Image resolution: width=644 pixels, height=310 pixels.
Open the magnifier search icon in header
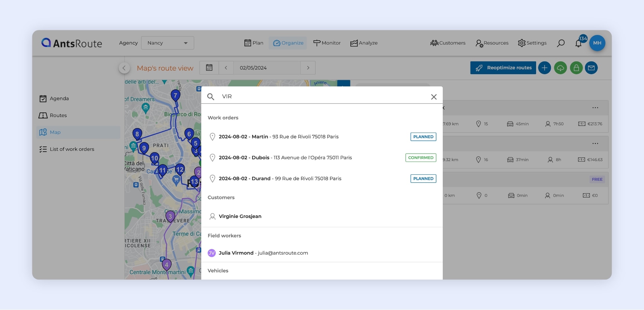point(561,43)
